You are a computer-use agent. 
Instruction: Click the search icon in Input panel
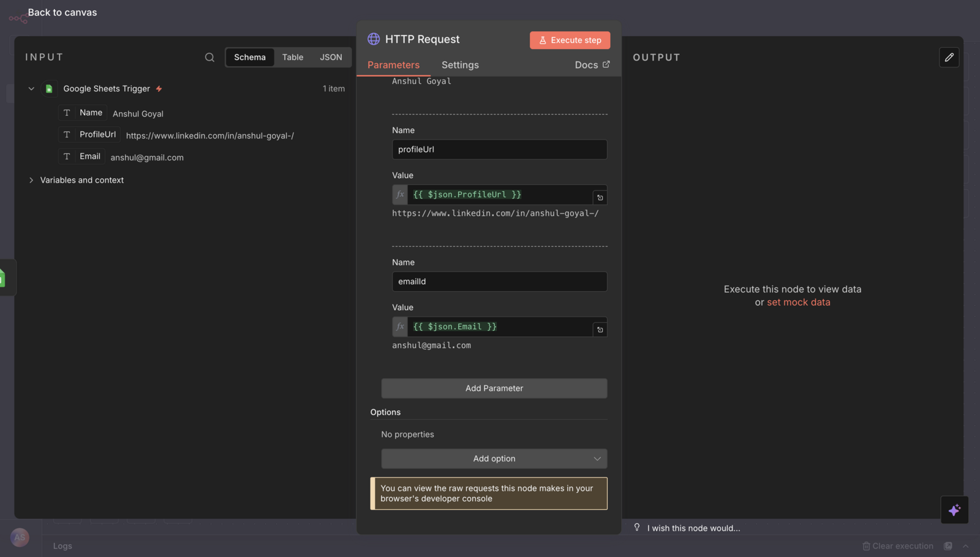209,57
